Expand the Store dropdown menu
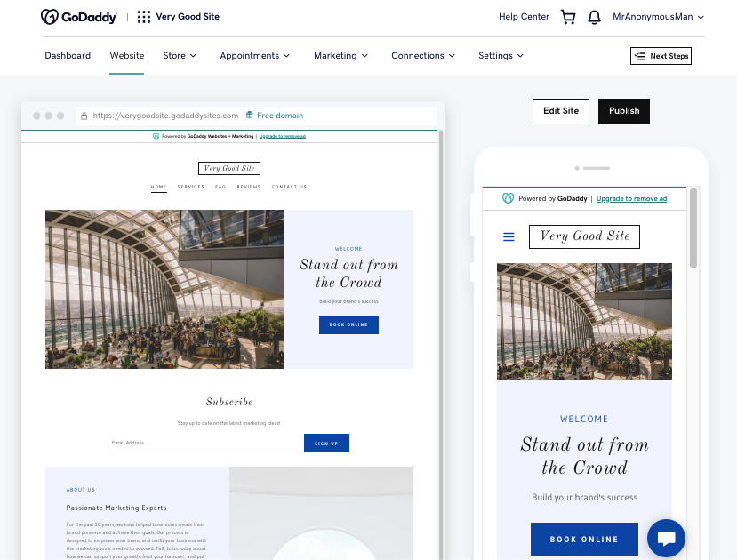This screenshot has width=737, height=560. pos(180,55)
